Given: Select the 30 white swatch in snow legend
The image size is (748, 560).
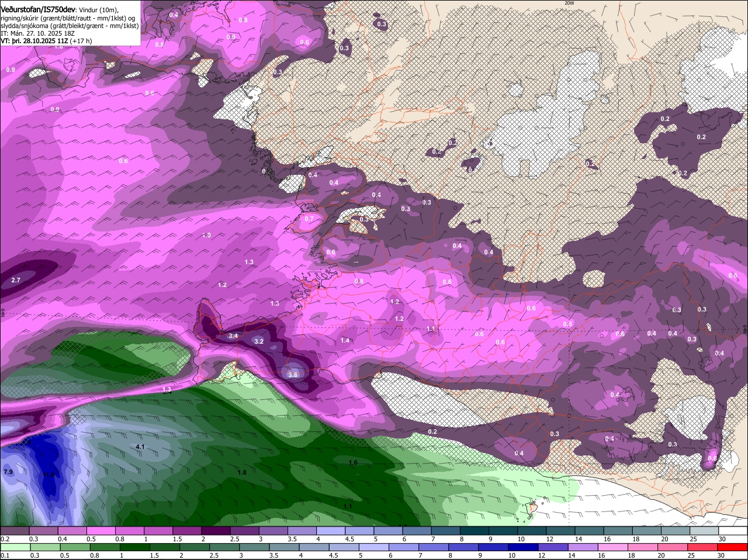Looking at the screenshot, I should (x=733, y=530).
